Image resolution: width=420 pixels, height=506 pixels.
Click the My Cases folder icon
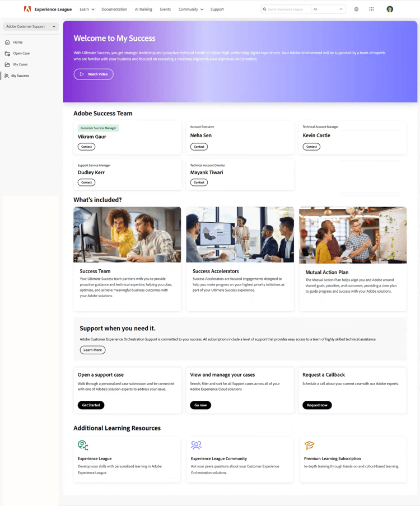[x=7, y=64]
